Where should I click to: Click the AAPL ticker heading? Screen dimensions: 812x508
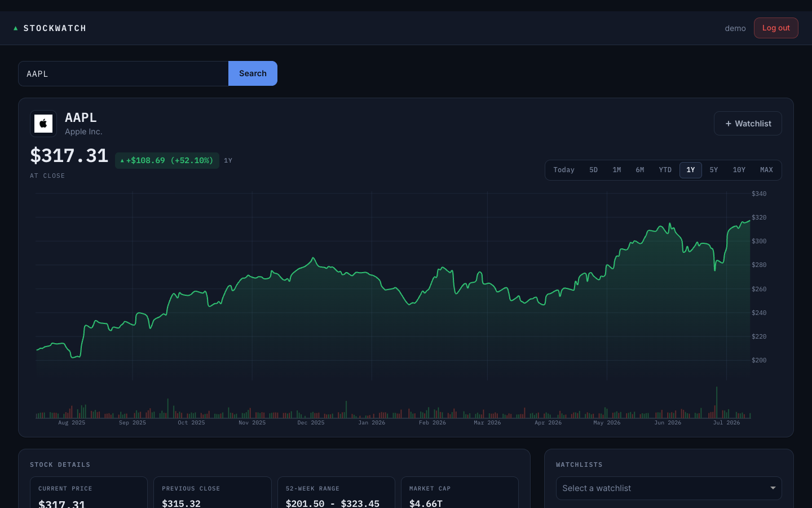[x=81, y=117]
